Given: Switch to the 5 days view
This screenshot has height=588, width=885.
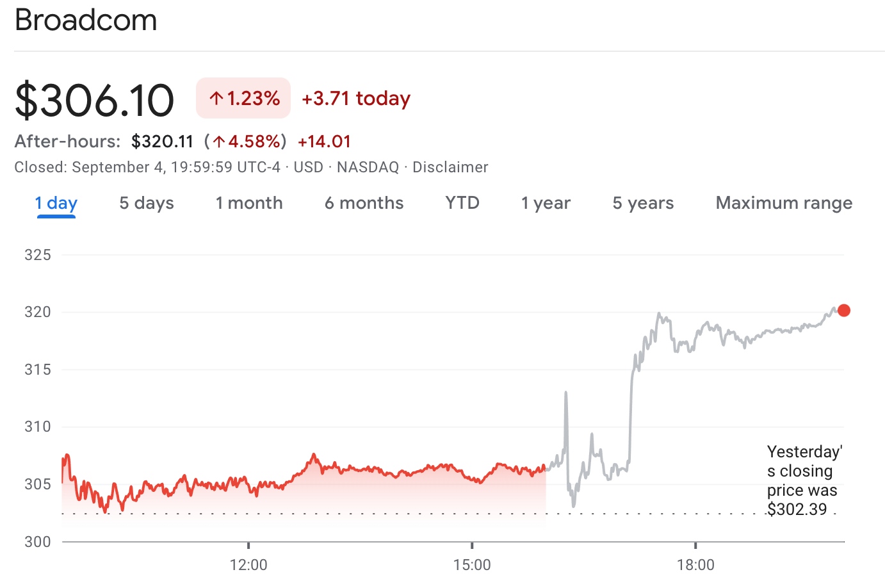Looking at the screenshot, I should [x=145, y=203].
